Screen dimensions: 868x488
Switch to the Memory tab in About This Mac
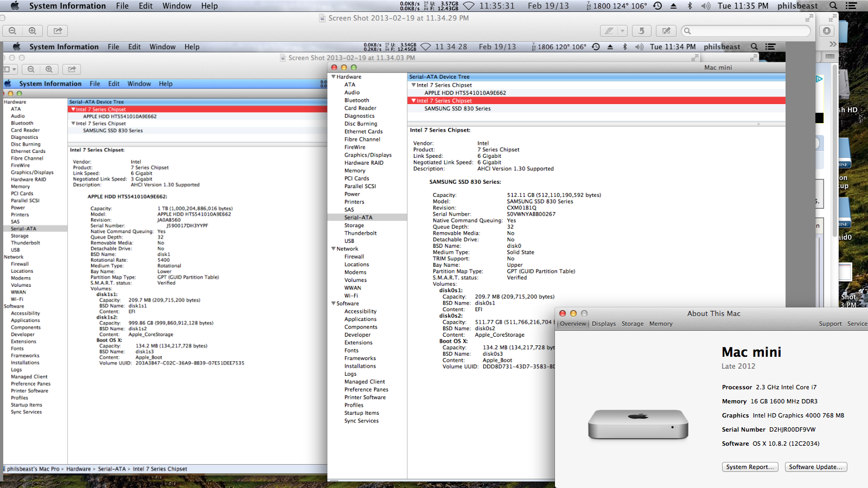point(661,324)
